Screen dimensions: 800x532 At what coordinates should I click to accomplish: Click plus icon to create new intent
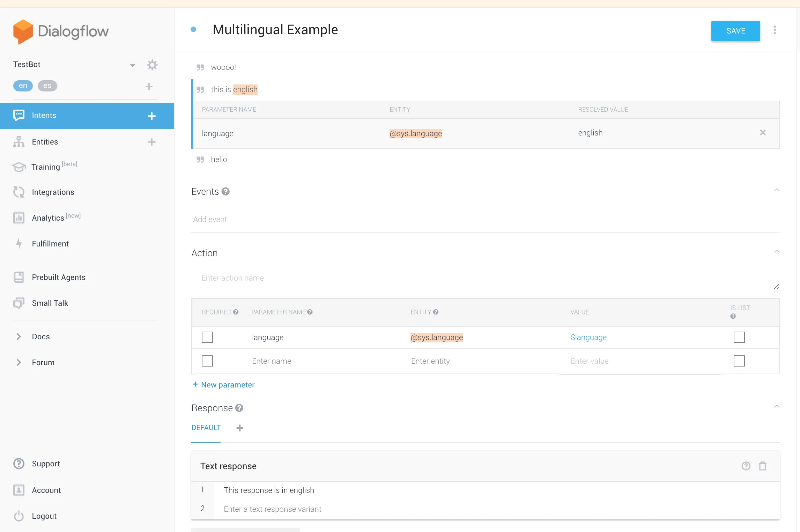[151, 116]
